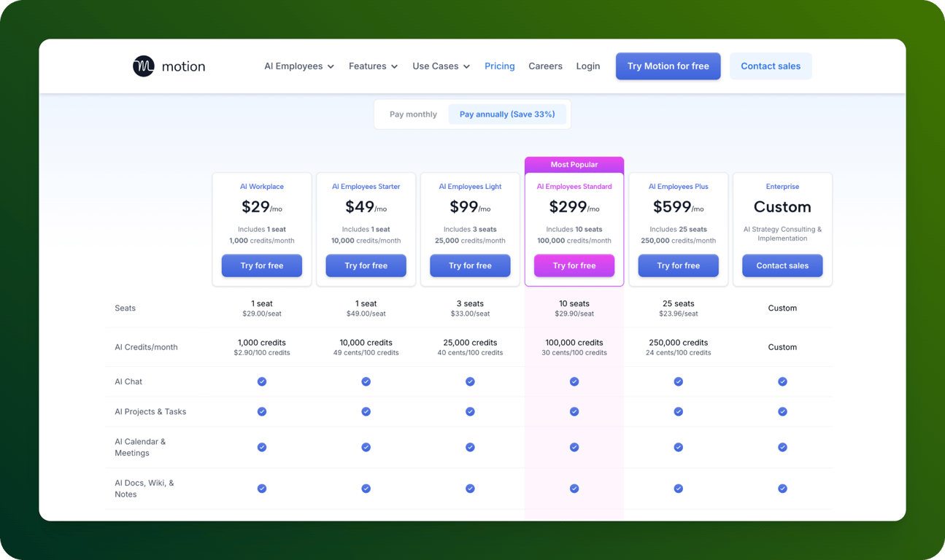This screenshot has width=945, height=560.
Task: Click the Seats row label
Action: (x=126, y=308)
